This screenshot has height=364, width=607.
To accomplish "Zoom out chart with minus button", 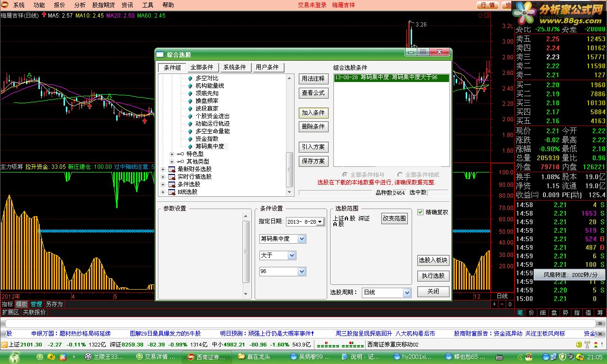I will [x=503, y=304].
